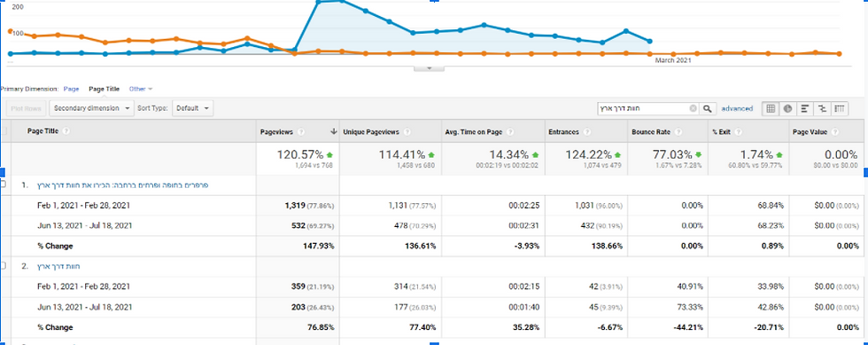Click the search magnifier button
Screen dimensions: 868x345
pyautogui.click(x=708, y=109)
